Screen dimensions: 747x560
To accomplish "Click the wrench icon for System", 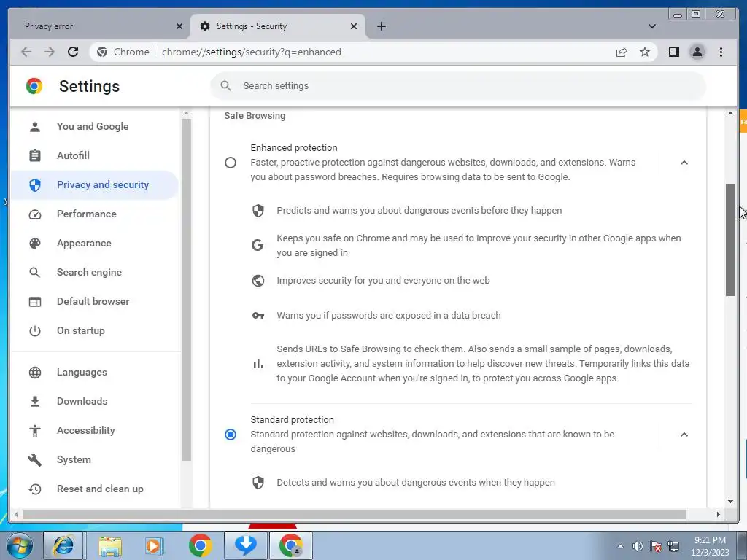I will click(x=35, y=459).
